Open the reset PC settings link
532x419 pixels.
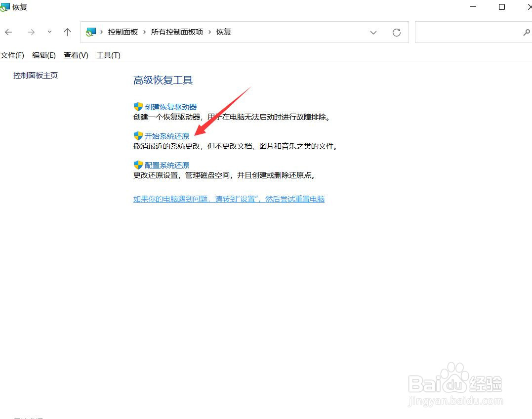pos(229,199)
